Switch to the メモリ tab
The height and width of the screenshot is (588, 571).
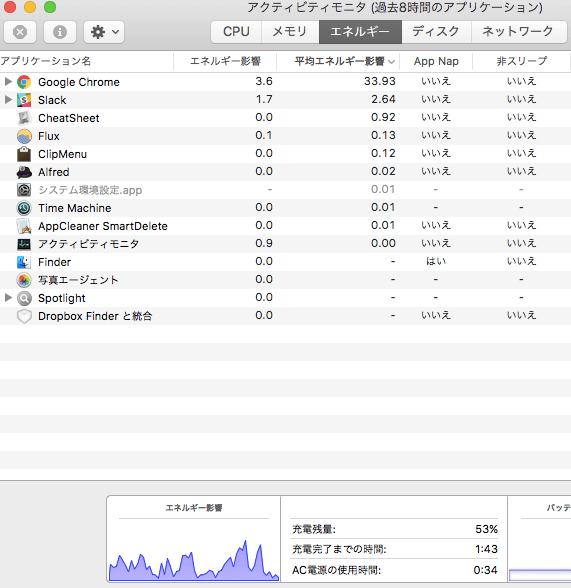[x=290, y=32]
